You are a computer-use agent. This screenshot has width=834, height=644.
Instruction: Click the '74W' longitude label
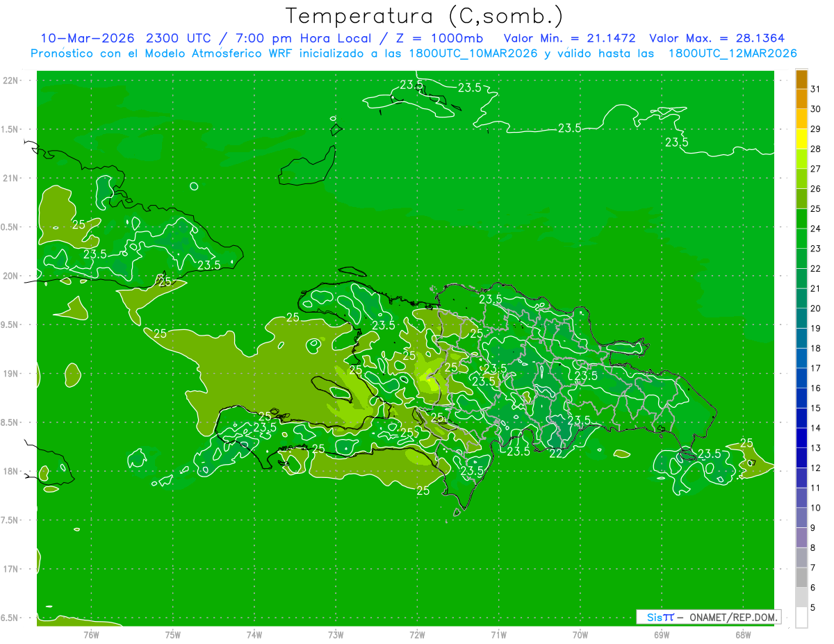coord(254,634)
